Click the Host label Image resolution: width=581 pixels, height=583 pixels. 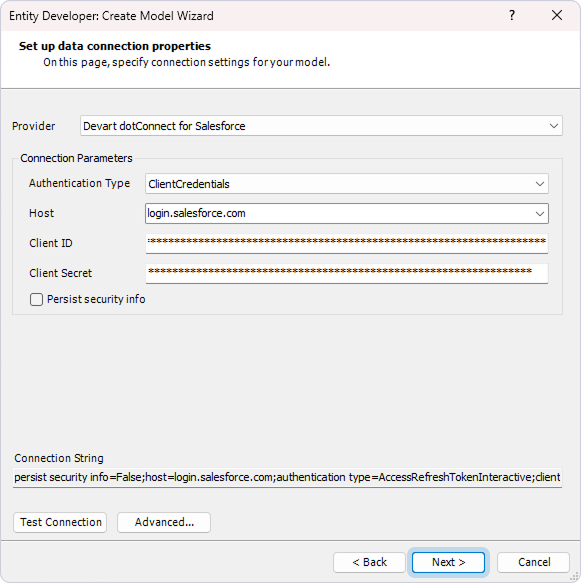click(41, 213)
